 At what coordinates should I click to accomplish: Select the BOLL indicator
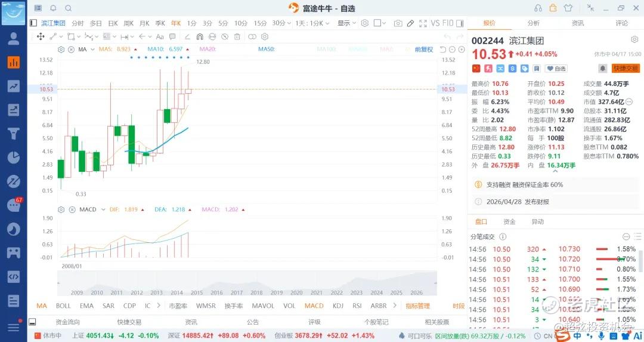(63, 306)
